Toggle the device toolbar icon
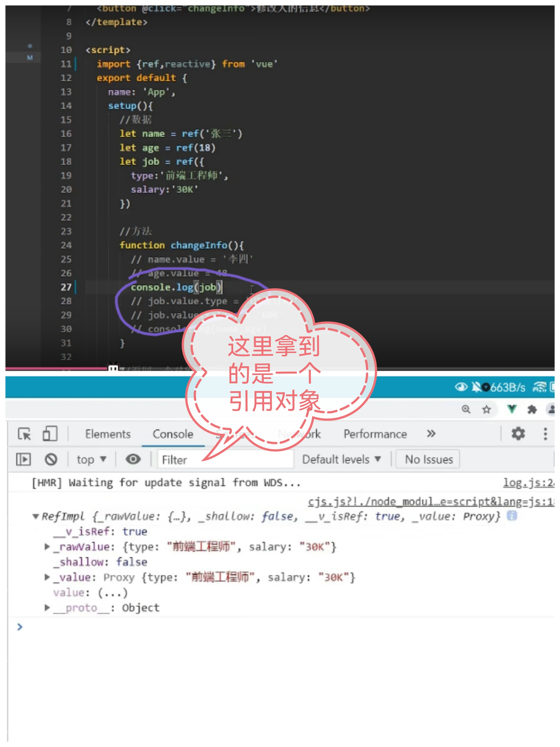Viewport: 560px width, 747px height. coord(50,434)
